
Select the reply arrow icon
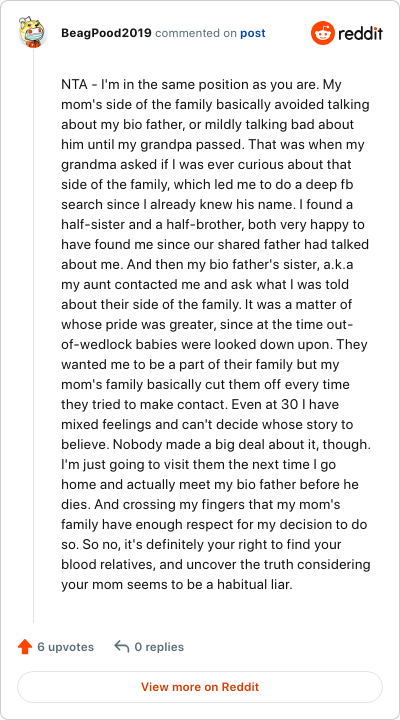pos(121,647)
